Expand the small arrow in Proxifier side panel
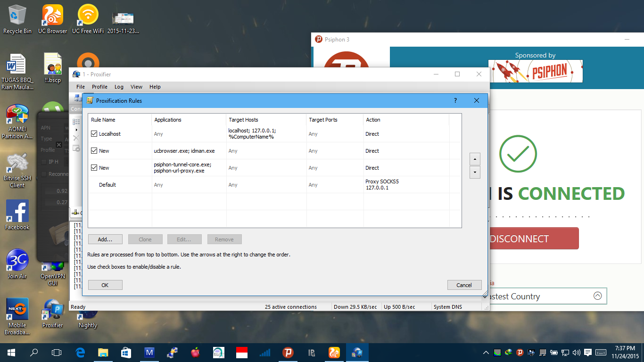644x362 pixels. [76, 130]
